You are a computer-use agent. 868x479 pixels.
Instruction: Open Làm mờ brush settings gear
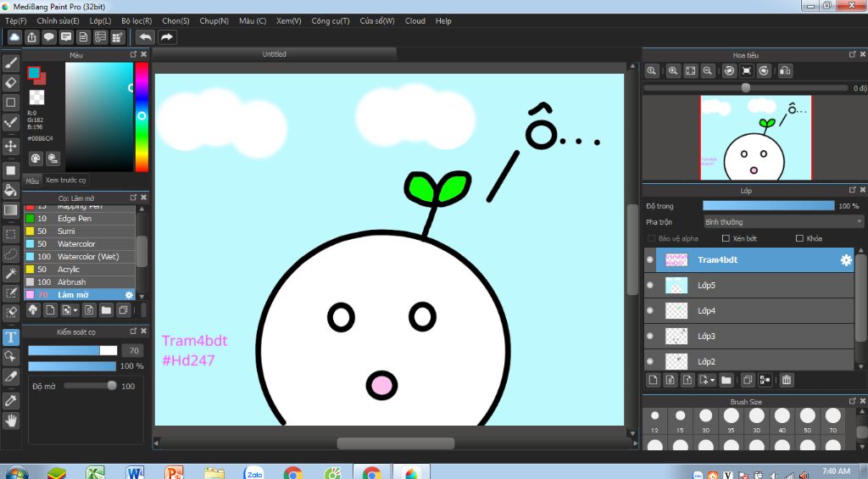[129, 294]
